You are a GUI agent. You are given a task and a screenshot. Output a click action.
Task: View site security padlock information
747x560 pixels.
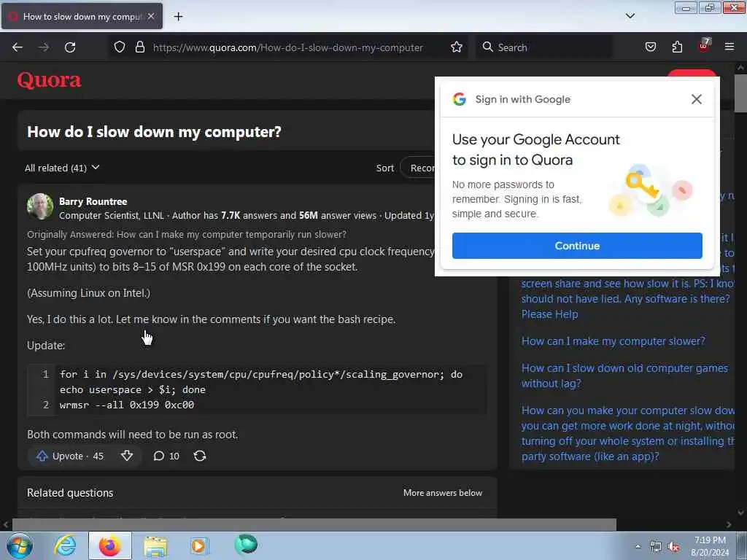click(x=139, y=47)
